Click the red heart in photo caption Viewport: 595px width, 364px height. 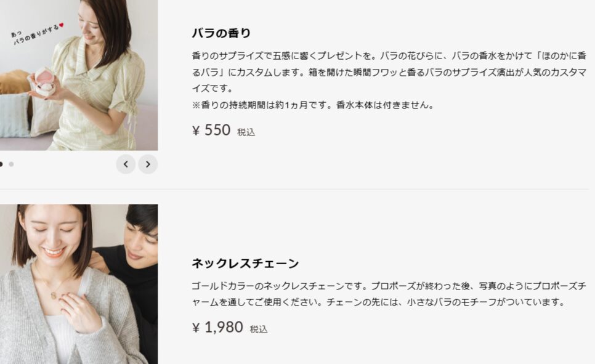pyautogui.click(x=62, y=25)
